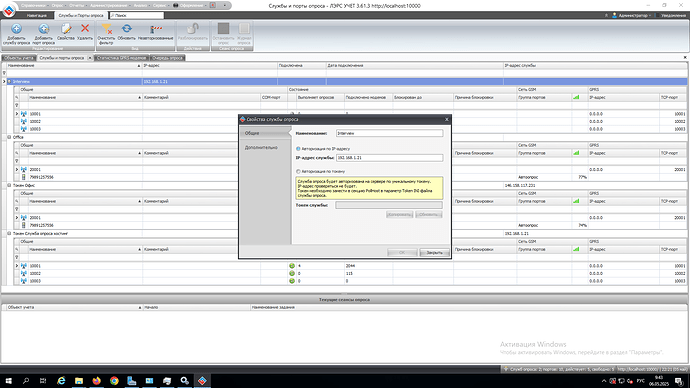Switch to Статистика GPRS модемов tab
690x388 pixels.
121,58
